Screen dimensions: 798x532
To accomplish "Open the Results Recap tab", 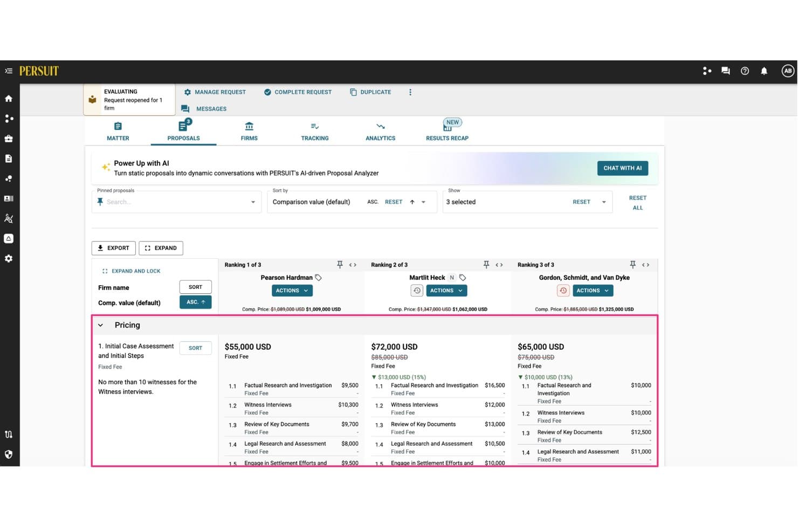I will tap(447, 131).
